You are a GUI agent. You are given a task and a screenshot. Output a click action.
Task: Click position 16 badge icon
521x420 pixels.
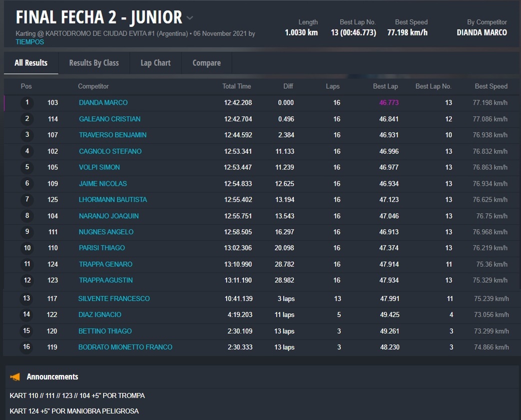click(x=27, y=347)
